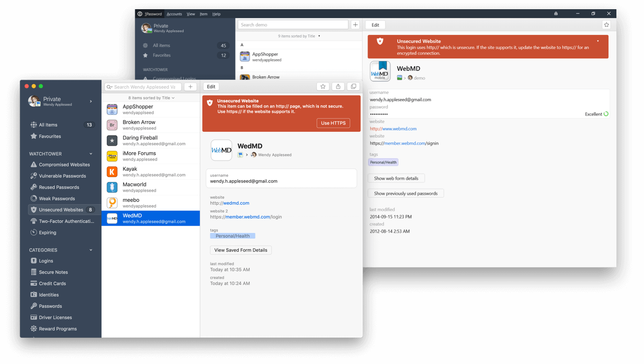The image size is (644, 364).
Task: Toggle the favorite star on the WebMD detail view
Action: [606, 24]
